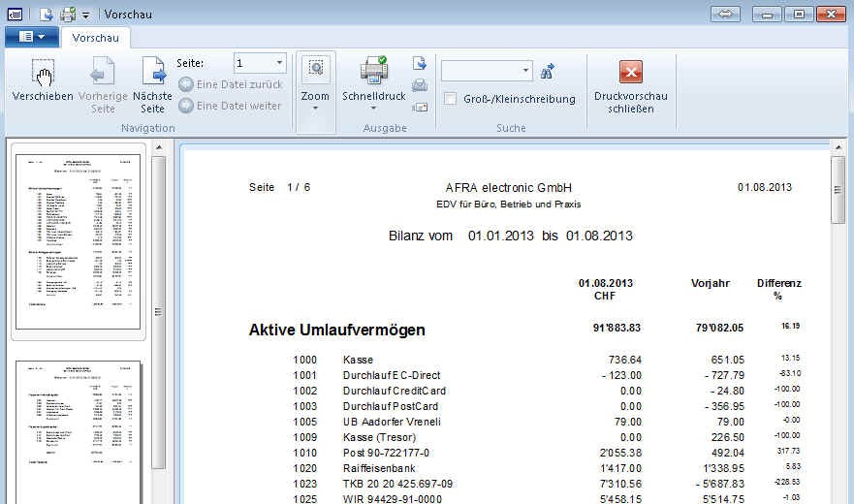Click the Vorherige Seite button
The height and width of the screenshot is (504, 854).
pos(103,85)
